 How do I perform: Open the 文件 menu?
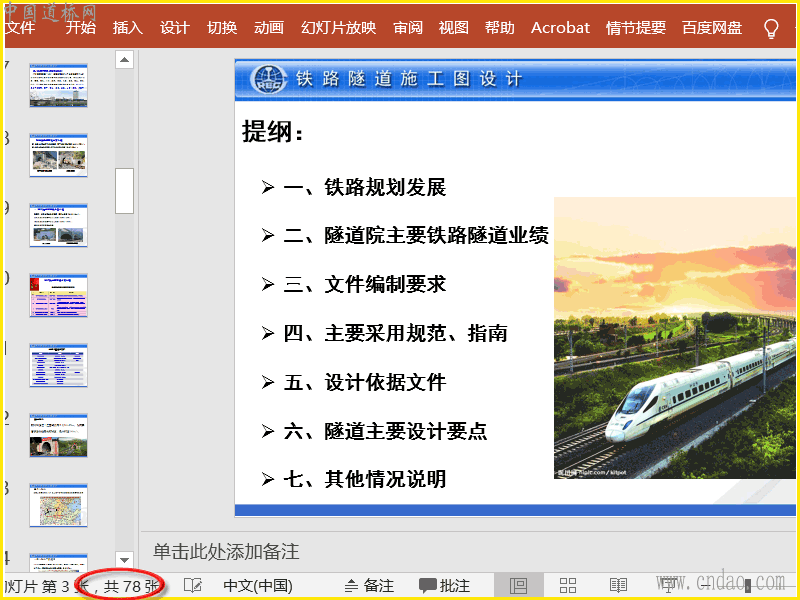click(20, 27)
